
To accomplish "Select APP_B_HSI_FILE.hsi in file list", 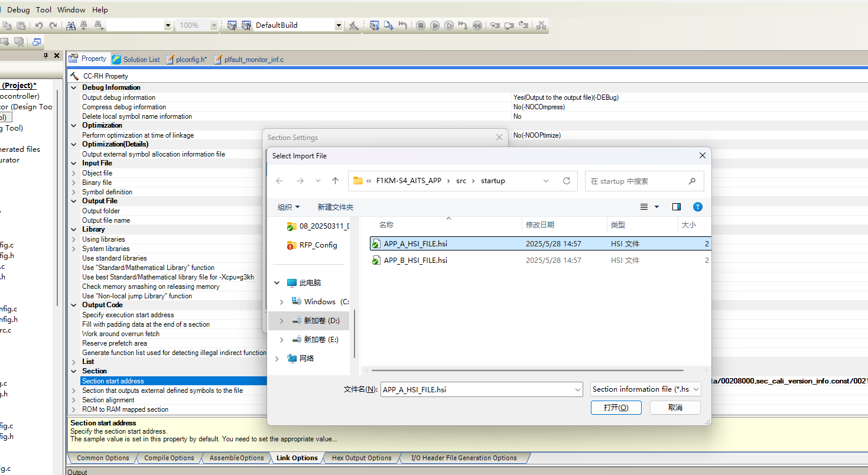I will tap(415, 261).
